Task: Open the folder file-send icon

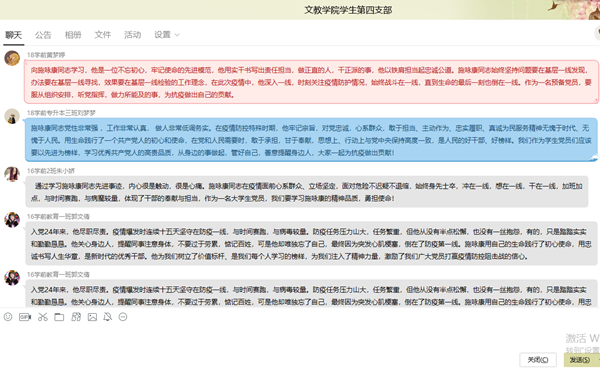Action: (59, 317)
